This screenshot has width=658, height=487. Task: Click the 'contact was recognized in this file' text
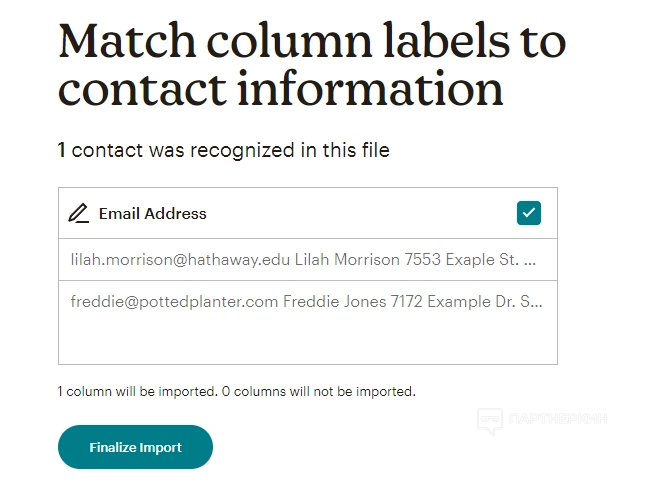click(230, 151)
